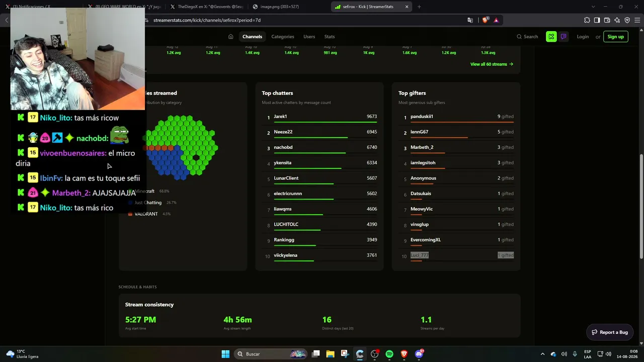Select chatter viickyelena in the list
The width and height of the screenshot is (644, 362).
(x=285, y=255)
